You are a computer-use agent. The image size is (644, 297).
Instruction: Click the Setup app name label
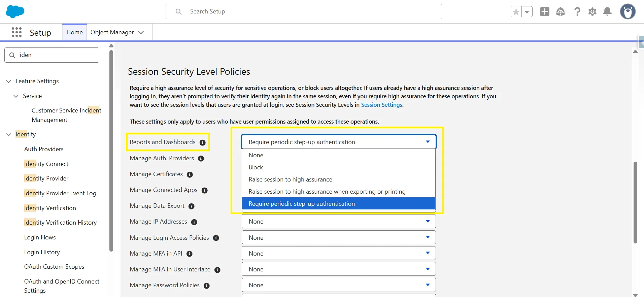pyautogui.click(x=40, y=33)
